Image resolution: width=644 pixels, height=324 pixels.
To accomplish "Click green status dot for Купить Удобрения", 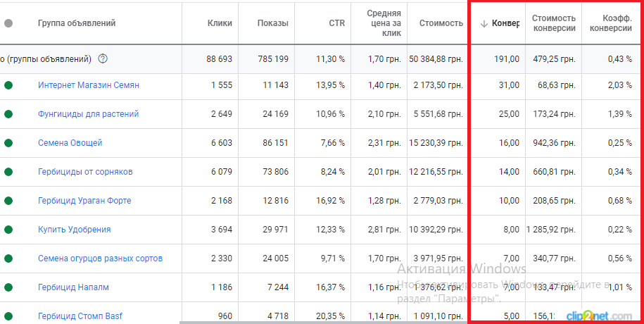I will (8, 230).
